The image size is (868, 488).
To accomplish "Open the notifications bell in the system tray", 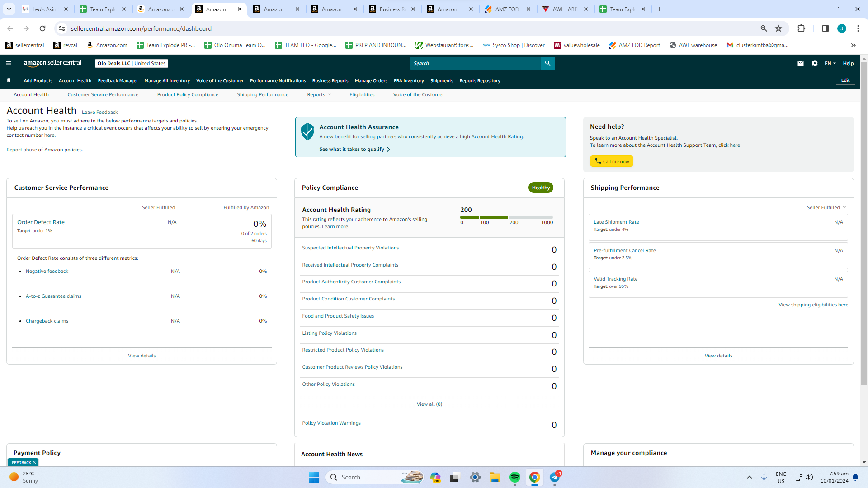I will pos(855,477).
